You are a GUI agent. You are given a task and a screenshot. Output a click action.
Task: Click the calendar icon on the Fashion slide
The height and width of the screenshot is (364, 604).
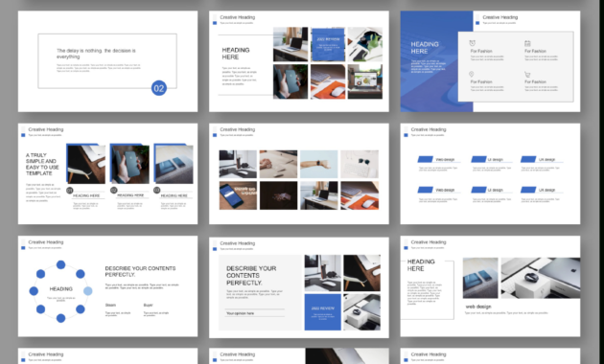pyautogui.click(x=527, y=43)
